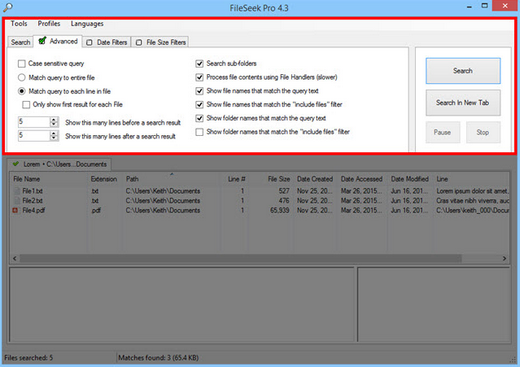The image size is (520, 367).
Task: Click the text file icon for File2.txt
Action: [16, 201]
